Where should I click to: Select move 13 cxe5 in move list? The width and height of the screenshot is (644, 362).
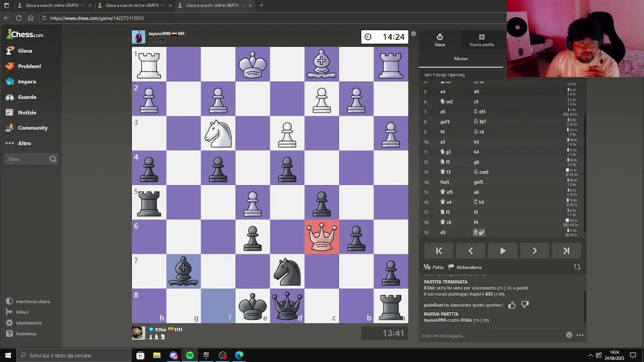[481, 172]
